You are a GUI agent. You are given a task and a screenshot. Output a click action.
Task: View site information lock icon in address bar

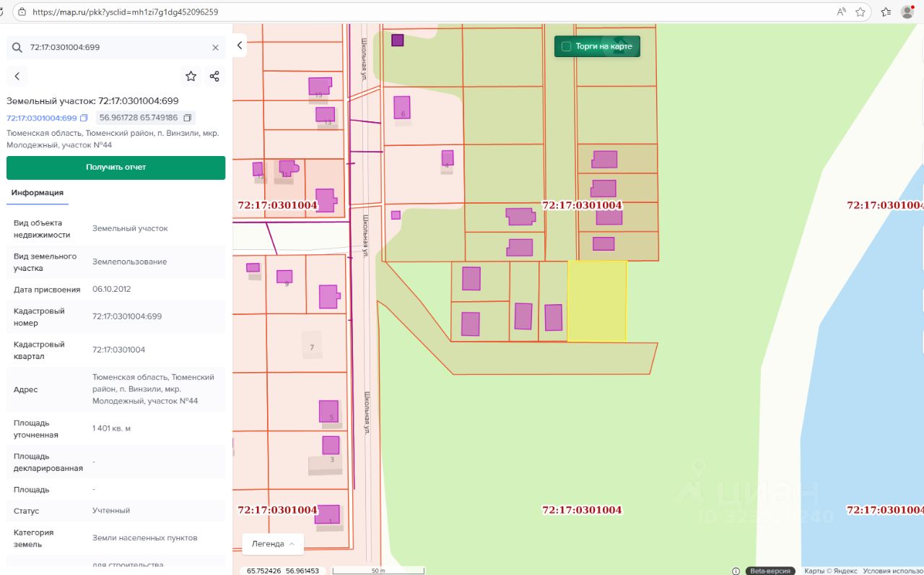22,12
